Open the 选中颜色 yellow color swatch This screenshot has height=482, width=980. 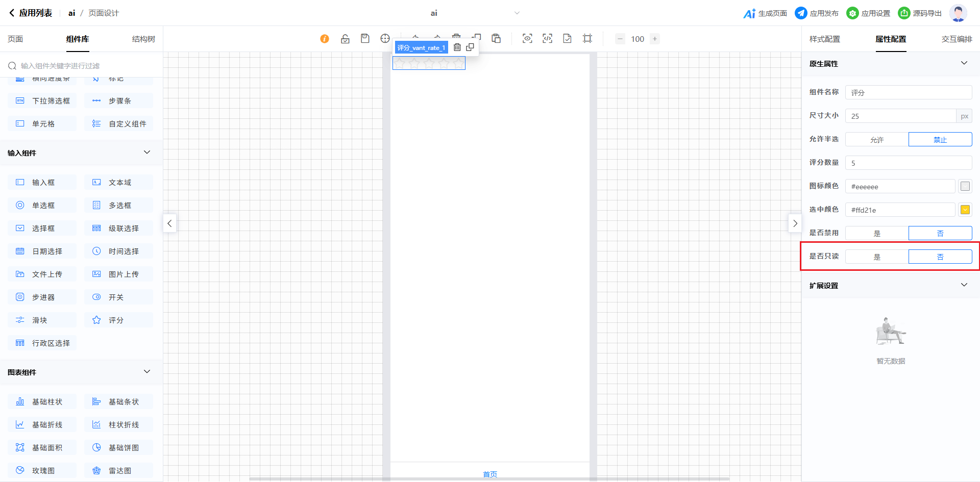[965, 210]
